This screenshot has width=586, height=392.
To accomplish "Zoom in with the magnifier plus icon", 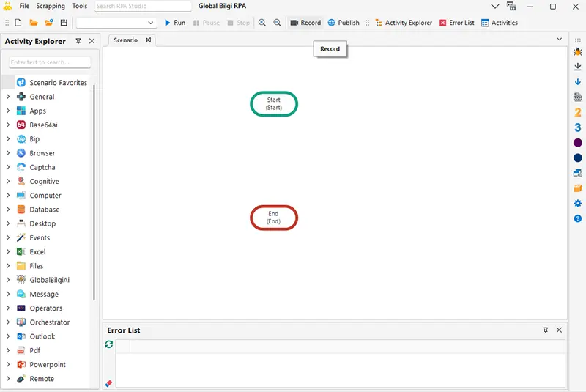I will [x=262, y=23].
